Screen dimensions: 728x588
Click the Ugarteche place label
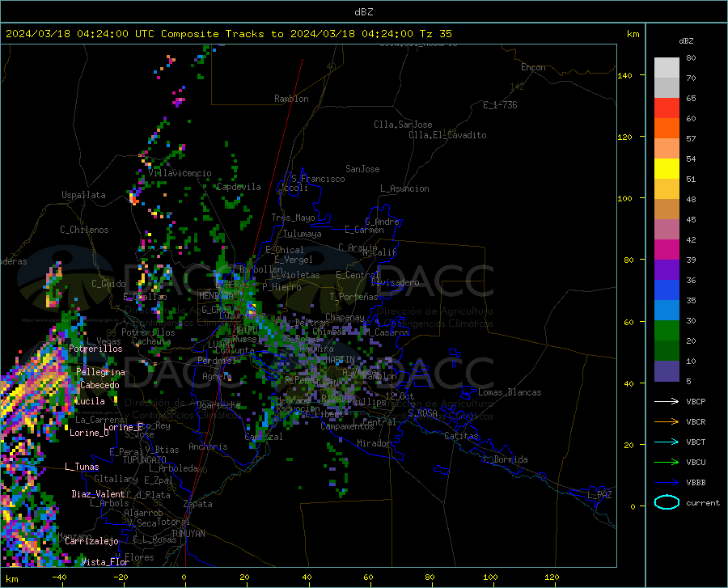(x=218, y=405)
